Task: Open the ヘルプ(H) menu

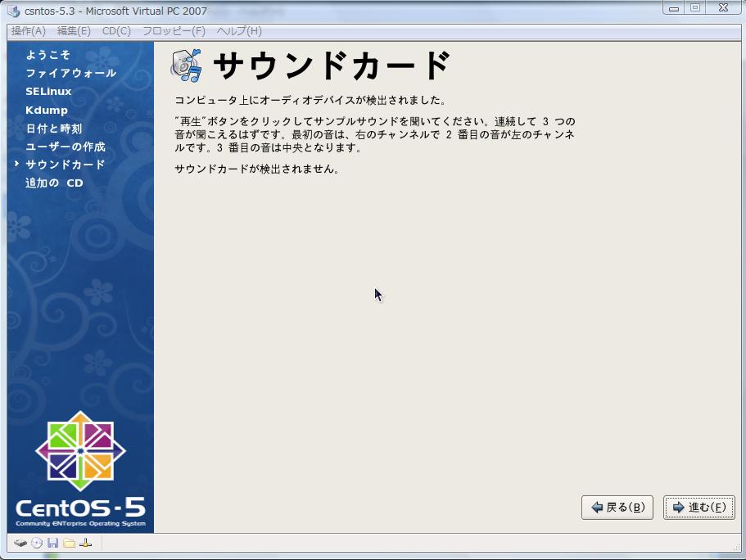Action: (239, 31)
